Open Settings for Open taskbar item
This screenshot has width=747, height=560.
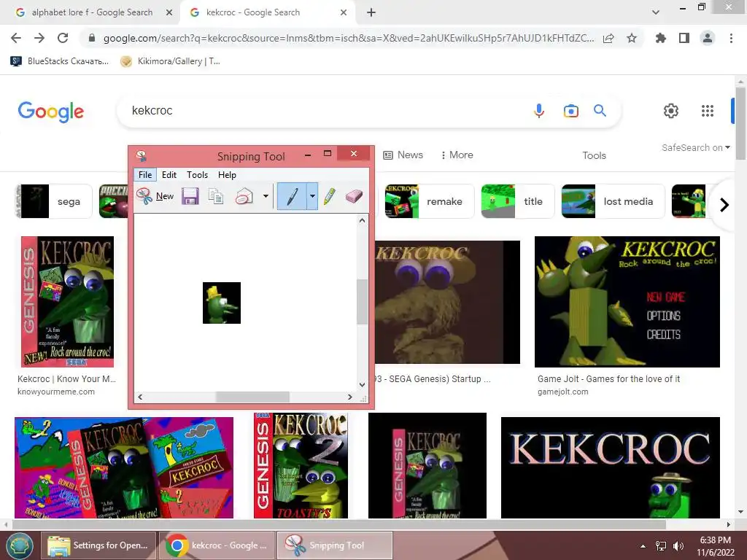(98, 545)
